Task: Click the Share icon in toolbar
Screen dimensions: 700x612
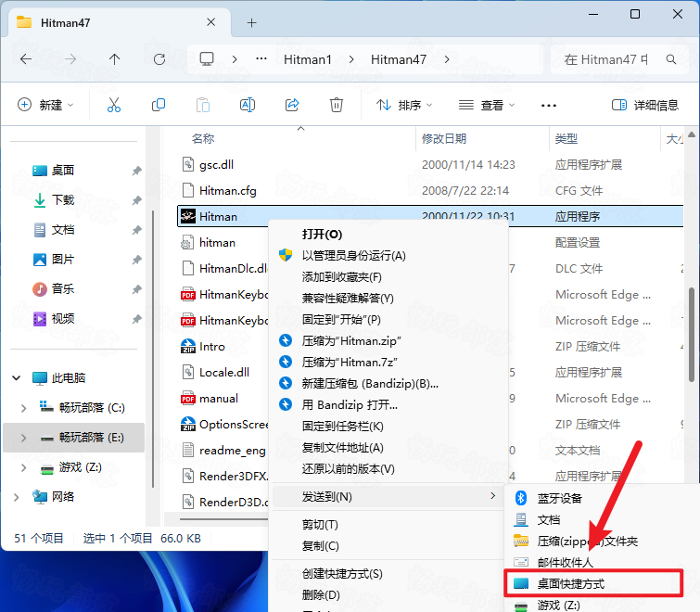Action: pos(292,106)
